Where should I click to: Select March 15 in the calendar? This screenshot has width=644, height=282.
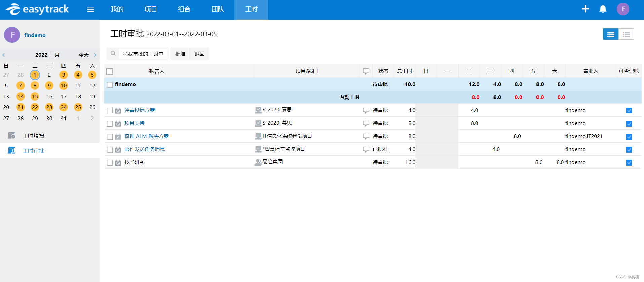click(35, 96)
